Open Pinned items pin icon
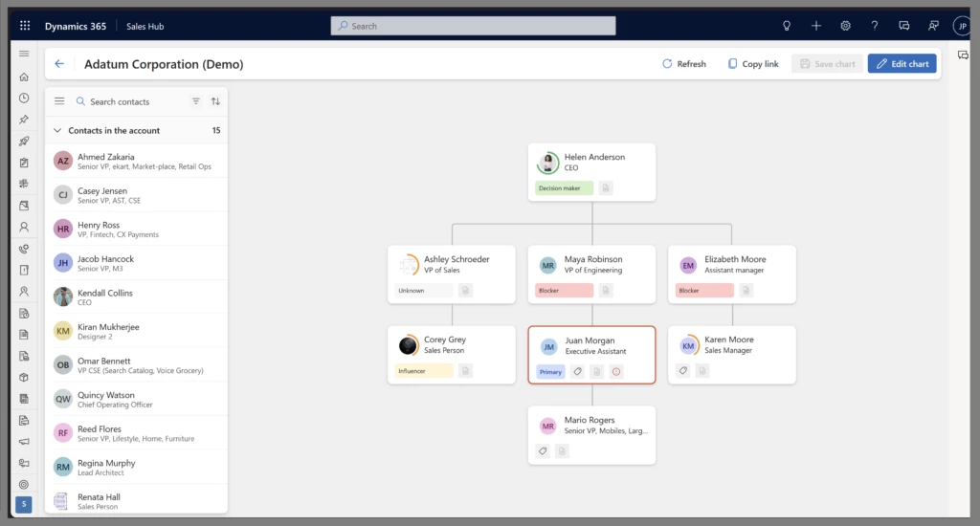 (24, 120)
